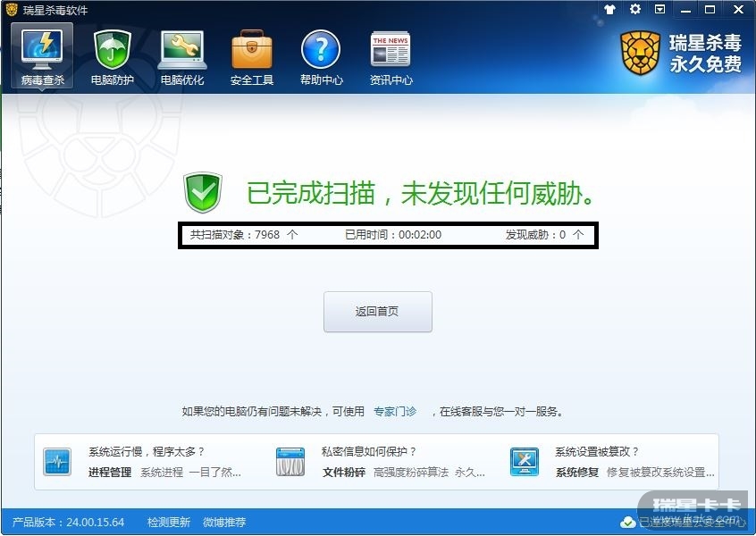756x536 pixels.
Task: Open the 安全工具 toolbox tab
Action: 252,56
